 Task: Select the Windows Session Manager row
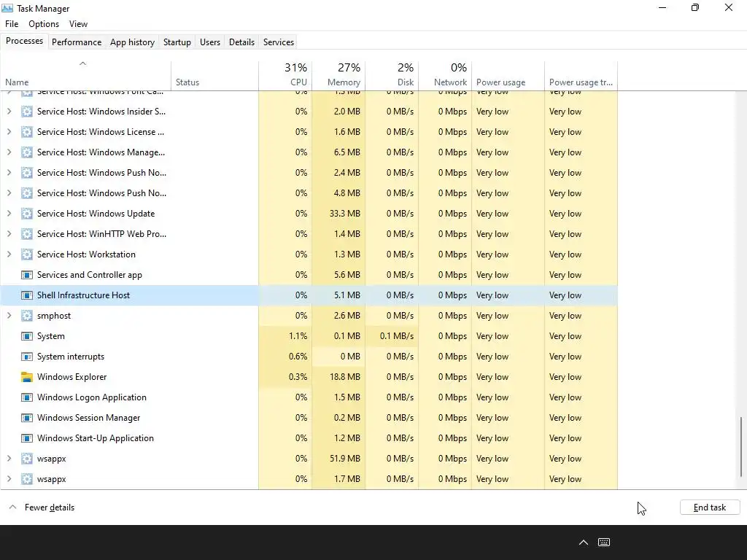[x=309, y=418]
